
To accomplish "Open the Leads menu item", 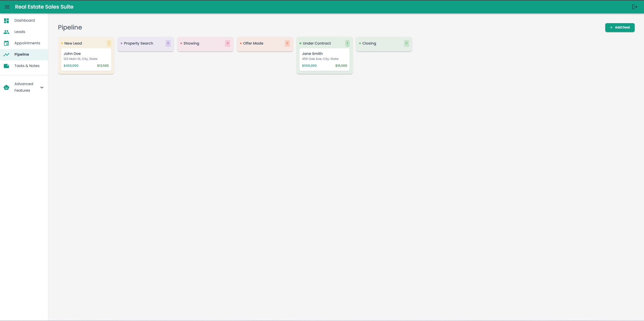I will pos(20,32).
